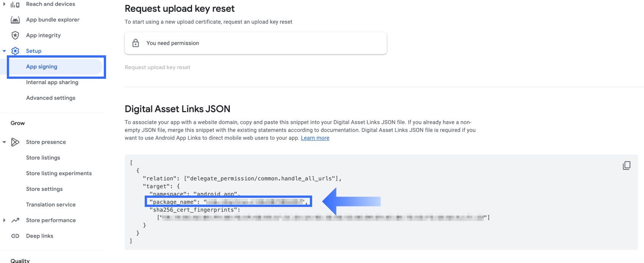The height and width of the screenshot is (263, 644).
Task: Copy the Digital Asset Links JSON snippet
Action: pos(627,165)
